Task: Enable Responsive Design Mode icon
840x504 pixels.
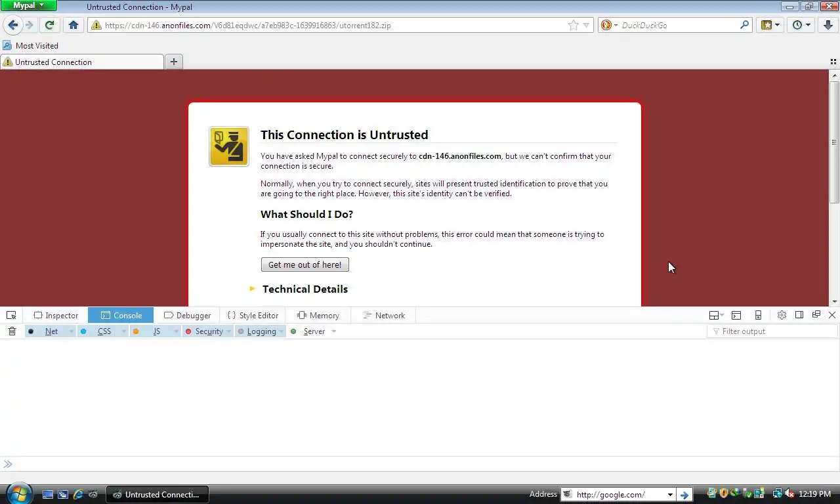Action: (758, 315)
